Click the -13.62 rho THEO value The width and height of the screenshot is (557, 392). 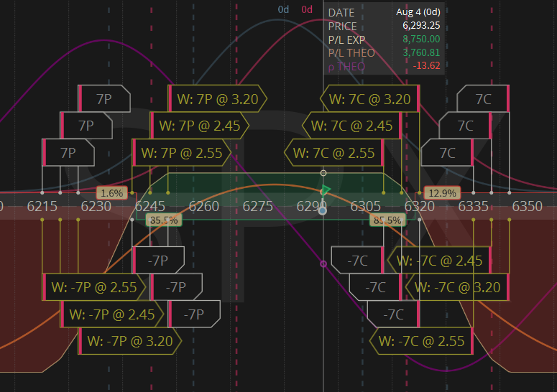[x=426, y=65]
